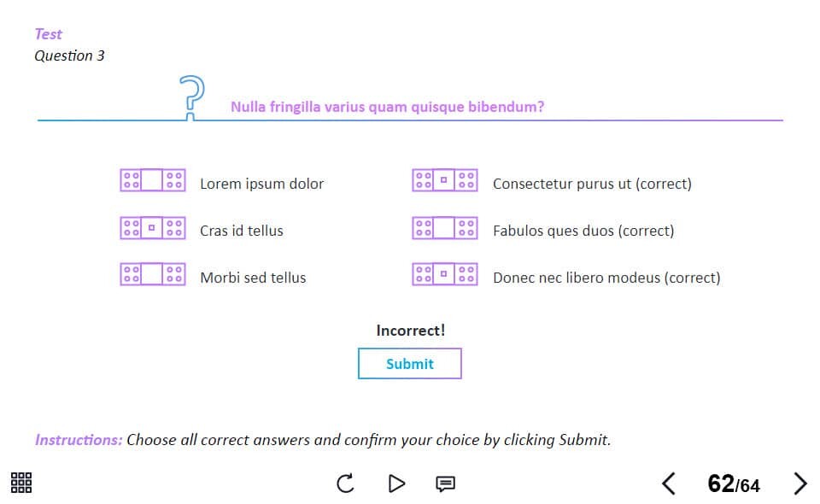Open the slide grid menu icon
The height and width of the screenshot is (504, 820).
pos(21,483)
